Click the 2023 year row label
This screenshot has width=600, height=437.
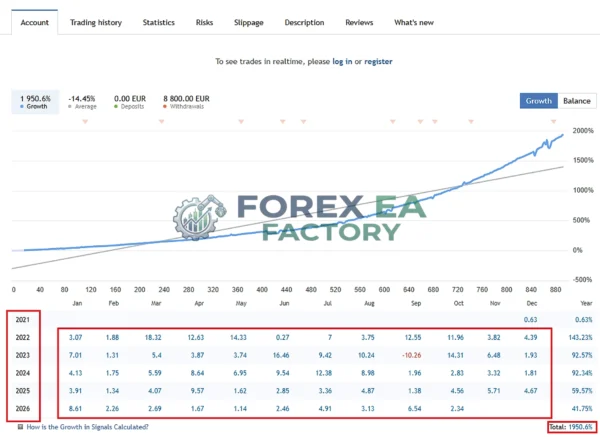23,355
